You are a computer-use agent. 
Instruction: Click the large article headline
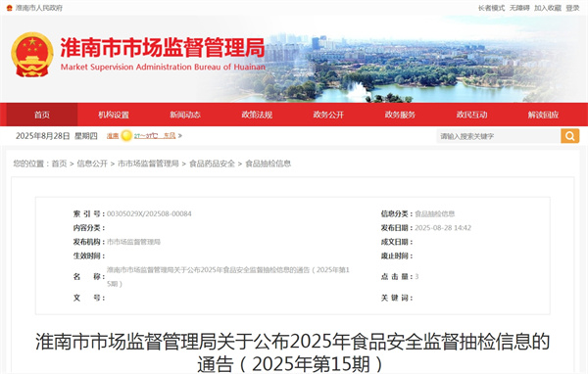coord(293,352)
